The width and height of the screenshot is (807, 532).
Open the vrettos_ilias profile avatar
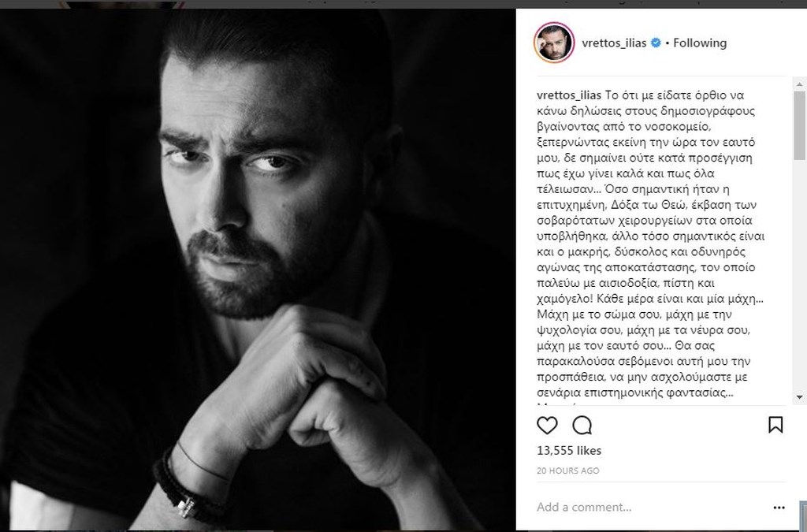[554, 43]
